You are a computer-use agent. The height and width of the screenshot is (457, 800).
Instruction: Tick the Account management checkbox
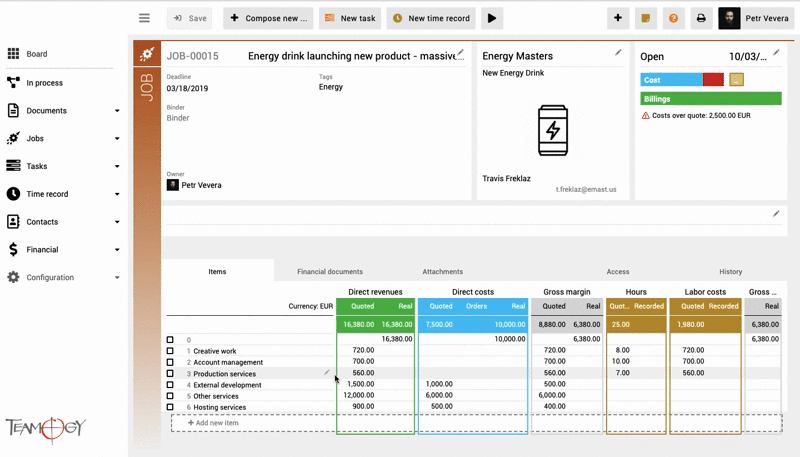pos(170,362)
